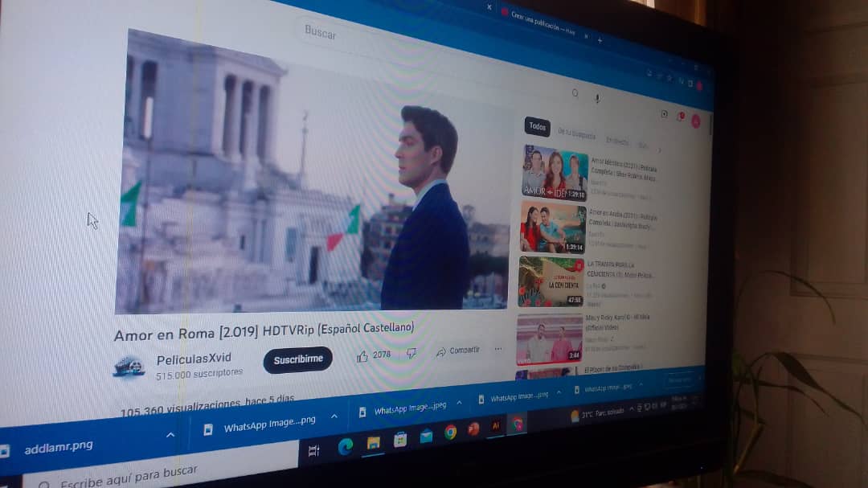The width and height of the screenshot is (868, 488).
Task: Click the Suscribirme button
Action: 298,359
